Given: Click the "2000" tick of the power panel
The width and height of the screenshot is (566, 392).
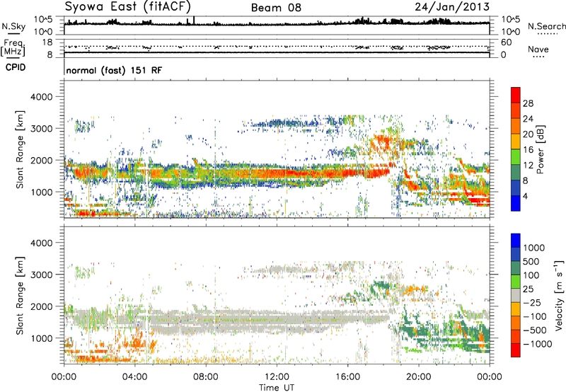Looking at the screenshot, I should (41, 160).
